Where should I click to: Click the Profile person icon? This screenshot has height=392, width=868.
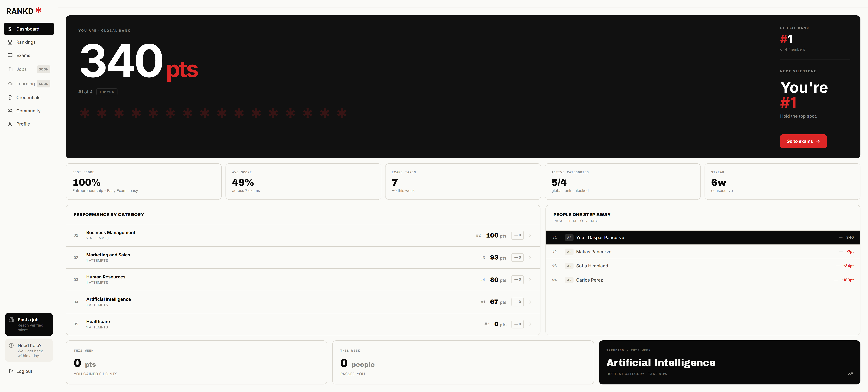tap(10, 124)
